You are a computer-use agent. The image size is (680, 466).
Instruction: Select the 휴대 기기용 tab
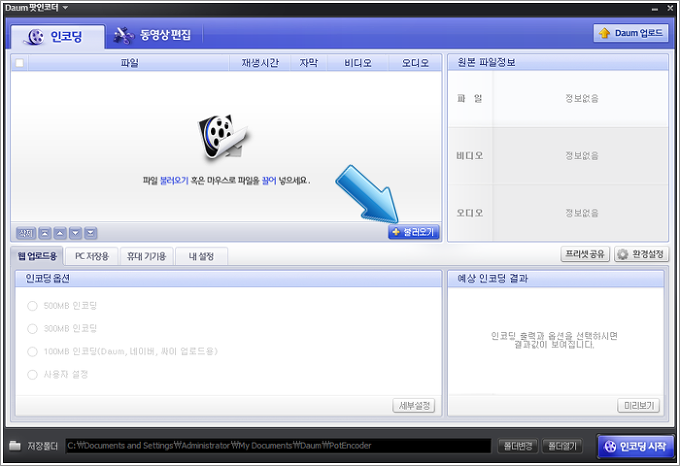coord(147,256)
